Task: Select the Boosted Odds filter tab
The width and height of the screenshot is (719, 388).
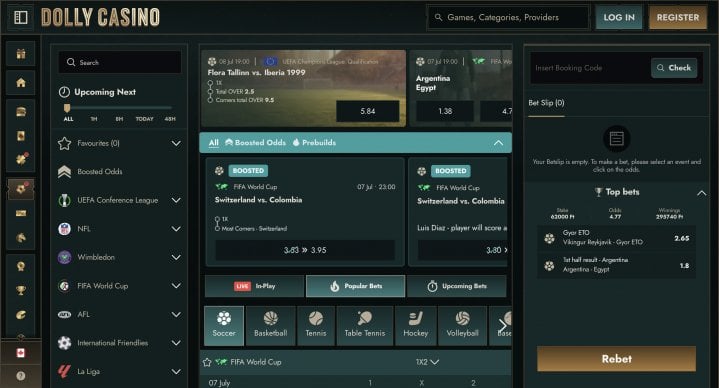Action: pyautogui.click(x=255, y=143)
